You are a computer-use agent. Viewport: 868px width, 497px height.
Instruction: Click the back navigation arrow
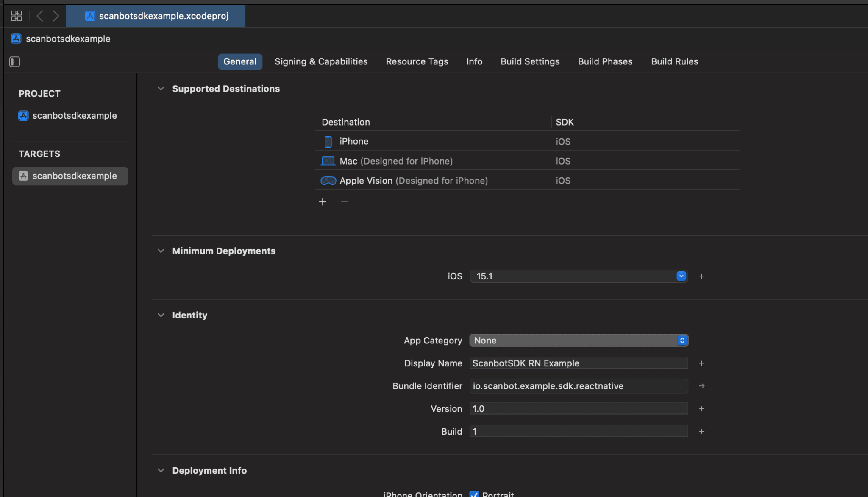click(x=40, y=16)
